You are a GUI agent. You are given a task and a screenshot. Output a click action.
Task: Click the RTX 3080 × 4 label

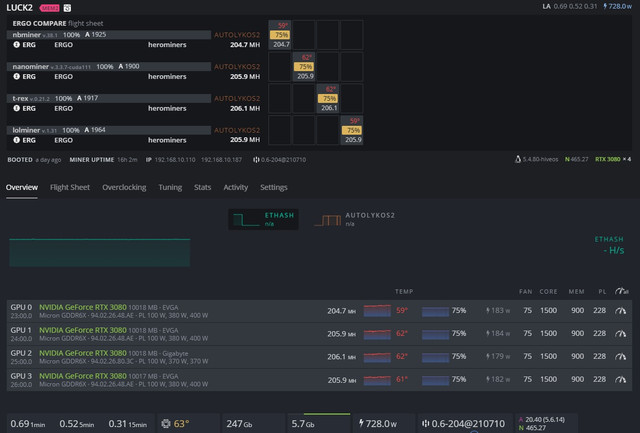tap(613, 159)
